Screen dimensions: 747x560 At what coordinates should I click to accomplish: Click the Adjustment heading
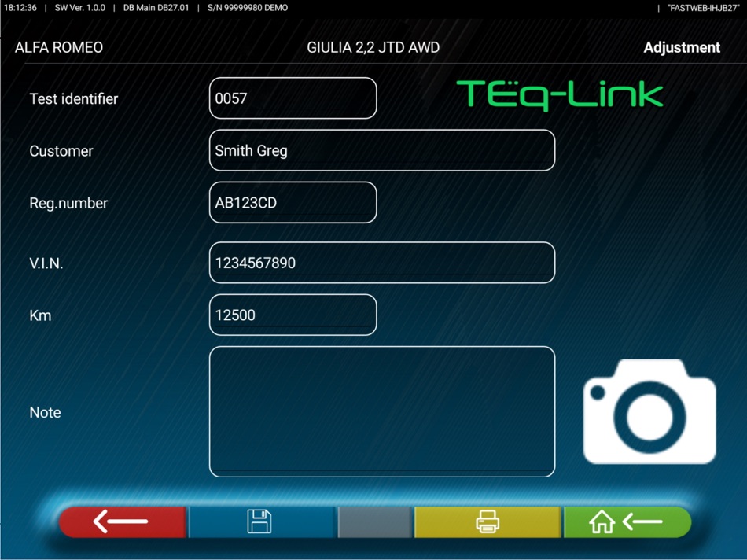click(x=682, y=48)
